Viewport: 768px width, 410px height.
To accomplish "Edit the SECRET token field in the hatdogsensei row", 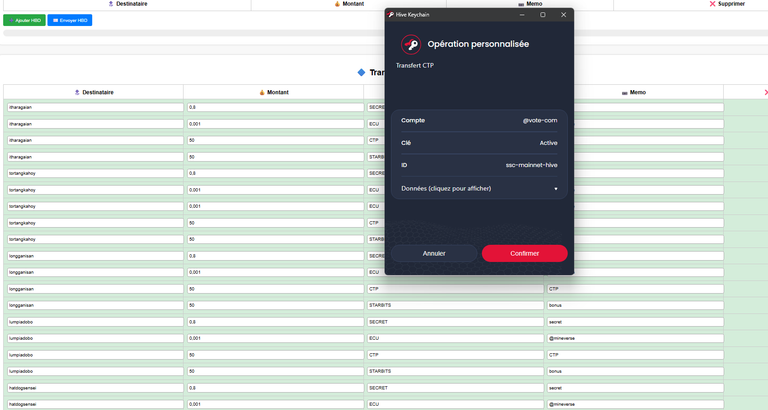I will [456, 388].
